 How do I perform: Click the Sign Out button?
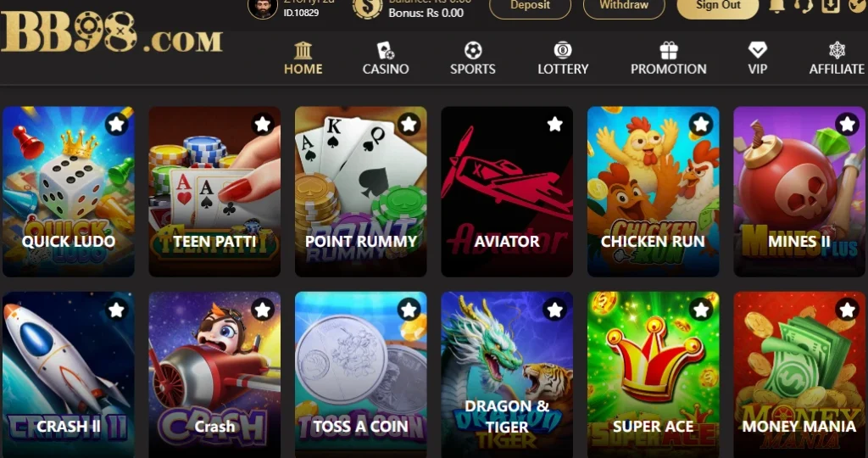(x=718, y=7)
